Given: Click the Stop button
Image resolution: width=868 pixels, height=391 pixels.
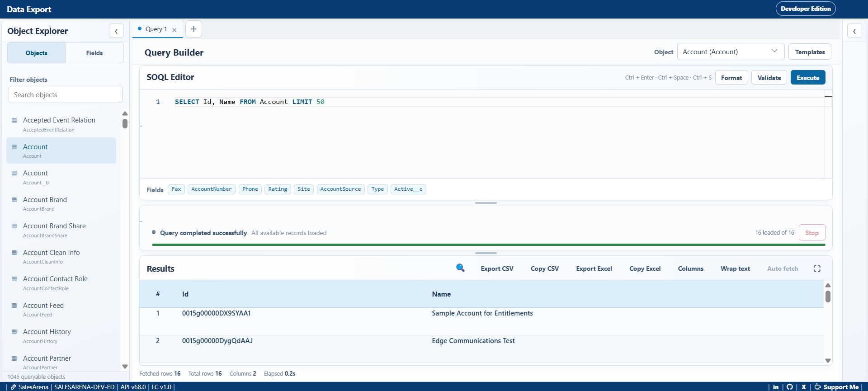Looking at the screenshot, I should click(x=812, y=233).
